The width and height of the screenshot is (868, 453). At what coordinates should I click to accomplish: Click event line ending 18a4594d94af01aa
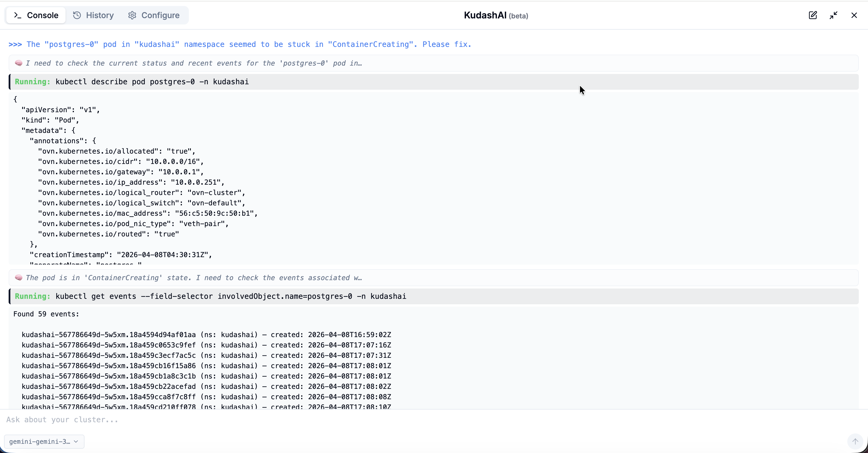pos(206,335)
